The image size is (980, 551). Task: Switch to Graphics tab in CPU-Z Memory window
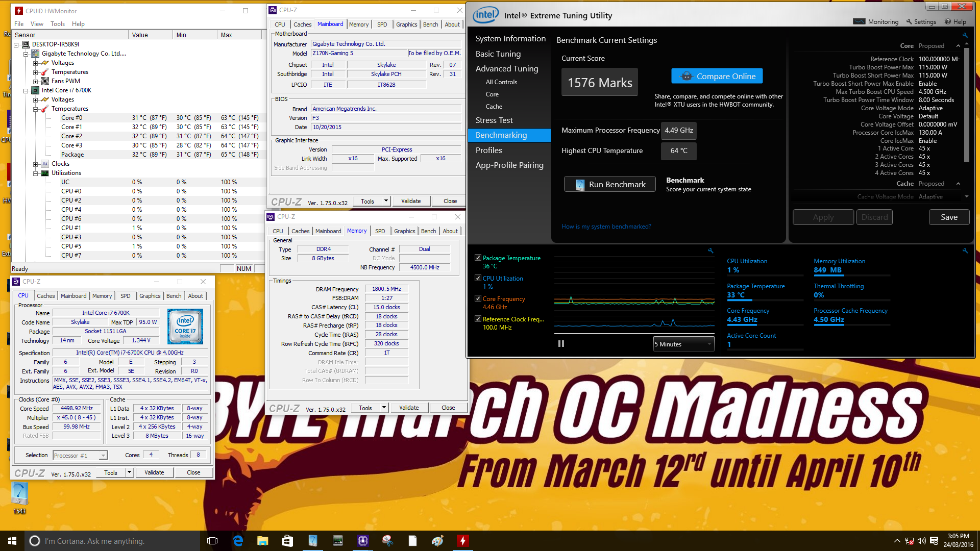(405, 231)
